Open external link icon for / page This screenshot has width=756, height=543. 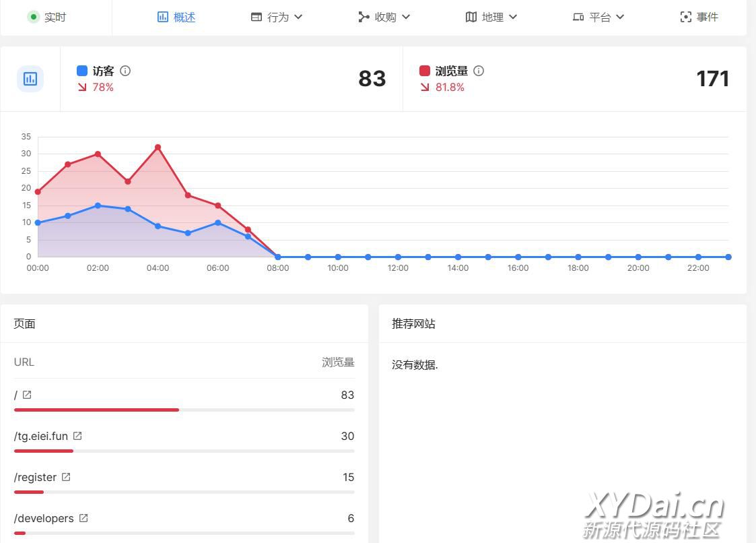click(27, 395)
